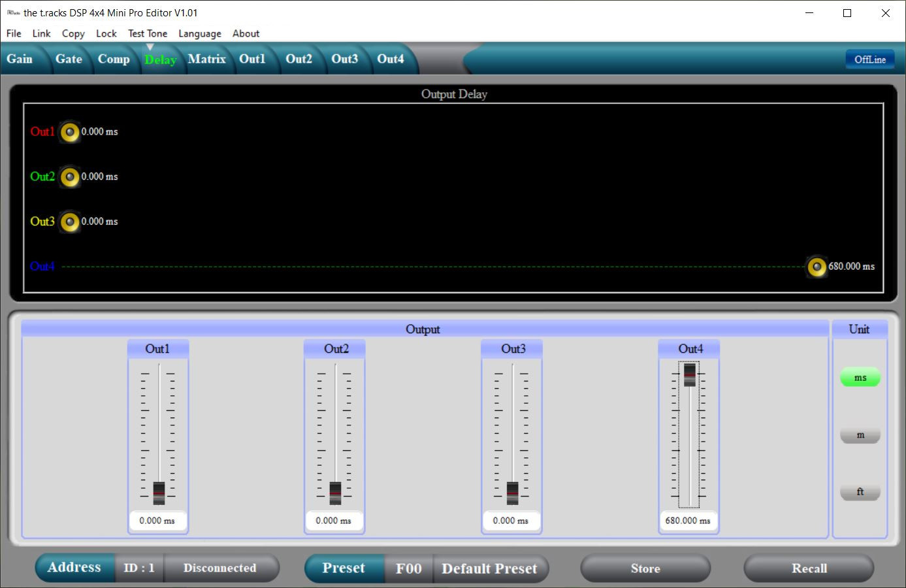Click the Out2 speaker icon in delay graph
906x588 pixels.
pos(69,177)
